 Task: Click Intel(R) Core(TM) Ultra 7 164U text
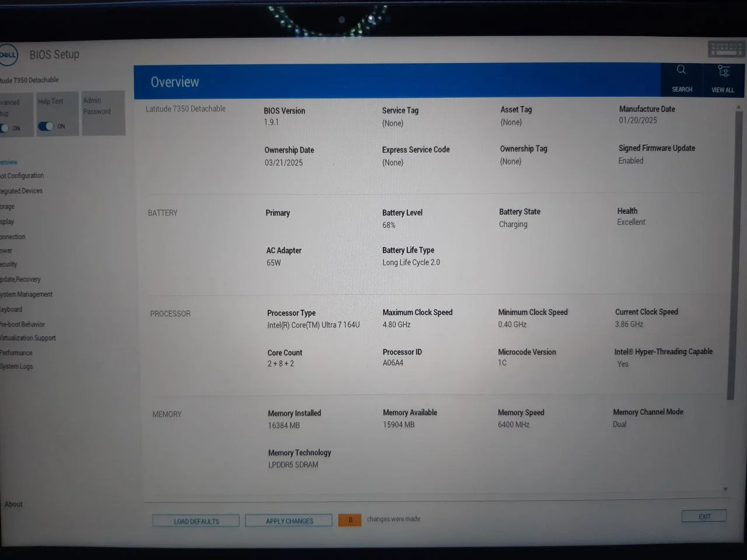pyautogui.click(x=313, y=325)
